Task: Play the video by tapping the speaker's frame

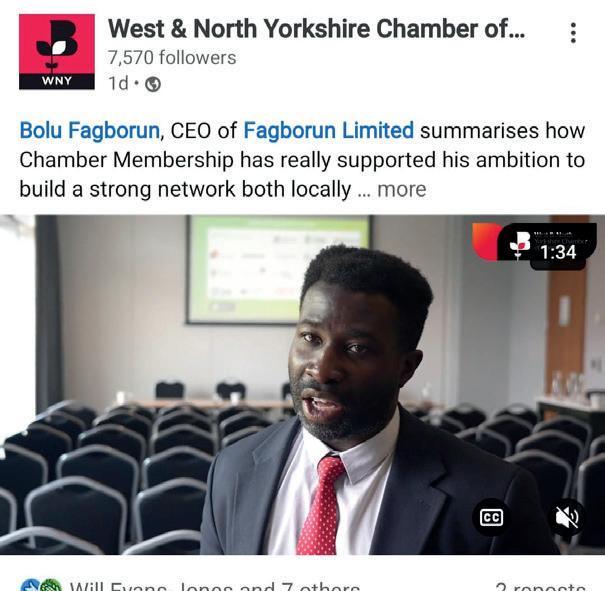Action: 302,385
